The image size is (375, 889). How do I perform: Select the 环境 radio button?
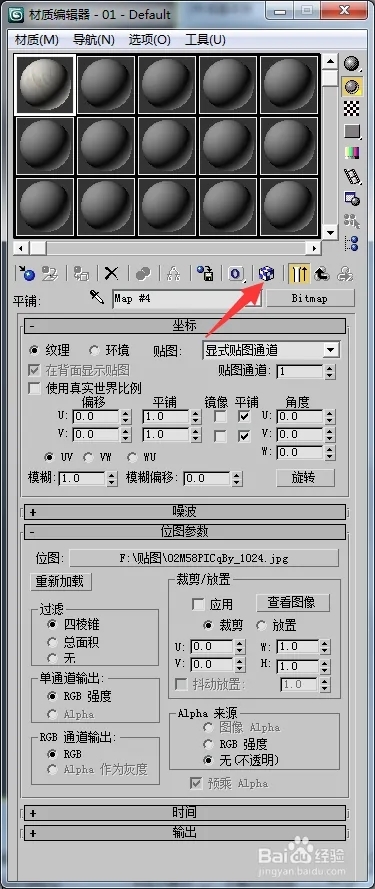(94, 350)
